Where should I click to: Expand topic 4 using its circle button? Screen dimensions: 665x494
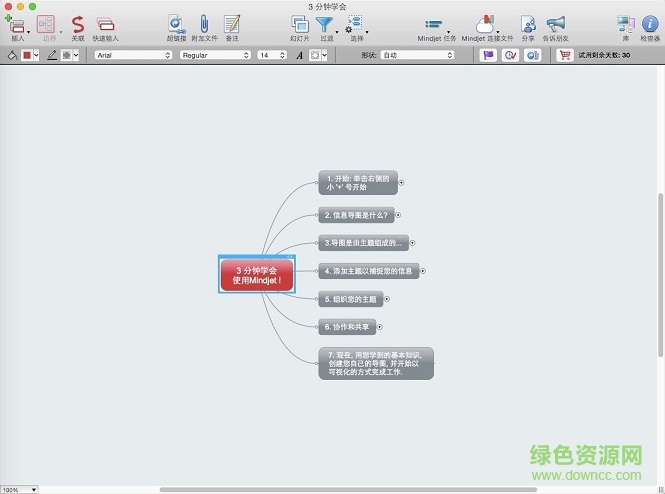[423, 271]
